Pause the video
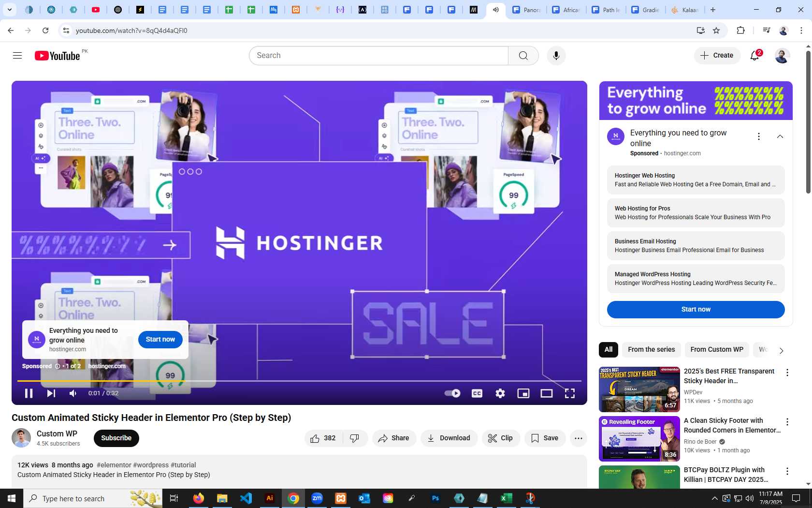The width and height of the screenshot is (812, 508). coord(29,393)
